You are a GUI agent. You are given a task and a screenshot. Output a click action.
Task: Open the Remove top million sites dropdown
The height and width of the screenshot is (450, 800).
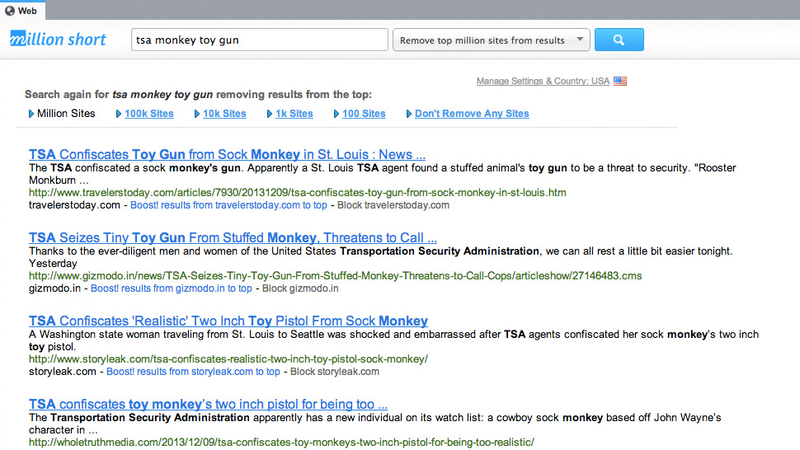(491, 40)
